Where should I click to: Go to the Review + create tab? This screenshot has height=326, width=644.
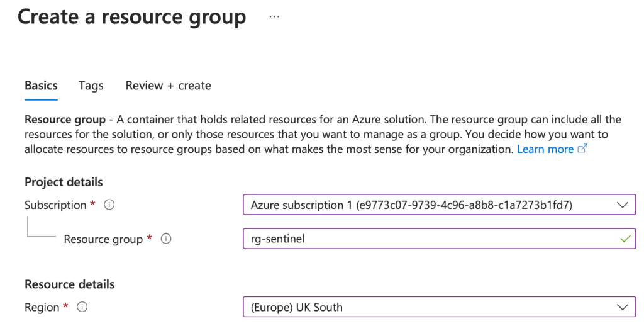(x=168, y=86)
